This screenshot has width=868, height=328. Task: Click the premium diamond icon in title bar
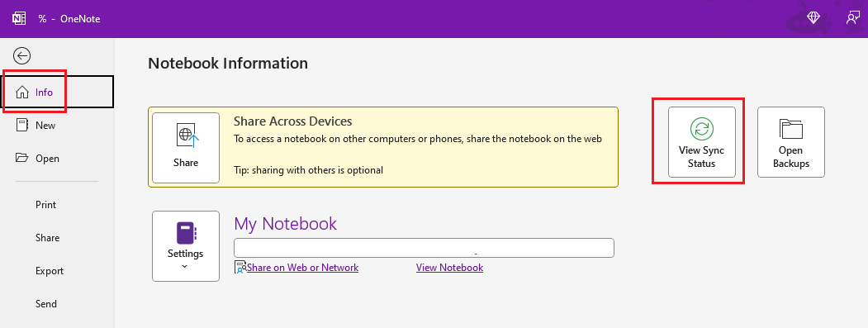point(813,18)
